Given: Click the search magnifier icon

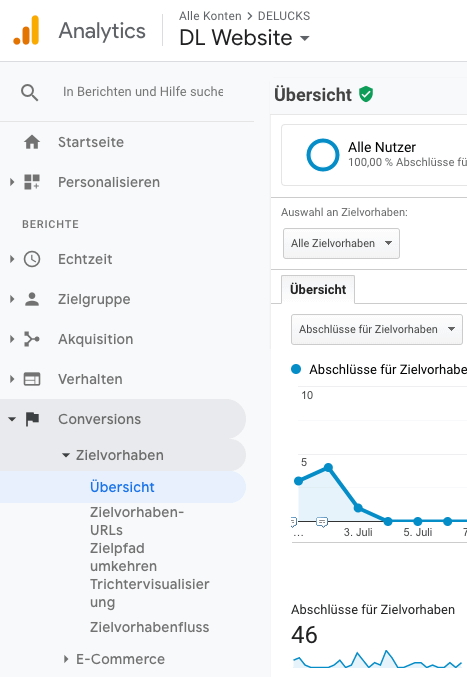Looking at the screenshot, I should click(x=29, y=92).
